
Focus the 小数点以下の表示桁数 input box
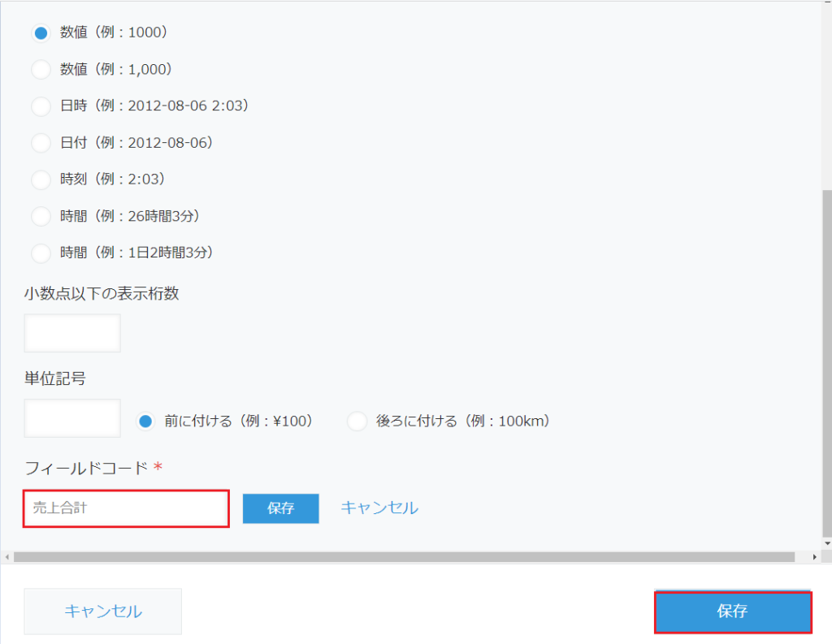pyautogui.click(x=72, y=333)
